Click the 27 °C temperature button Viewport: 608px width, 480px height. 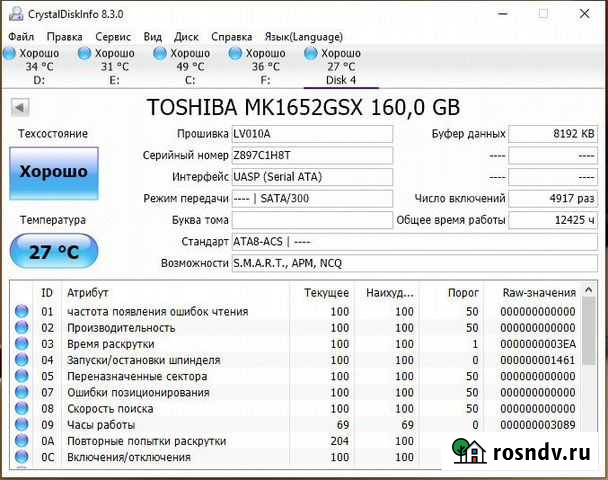54,252
